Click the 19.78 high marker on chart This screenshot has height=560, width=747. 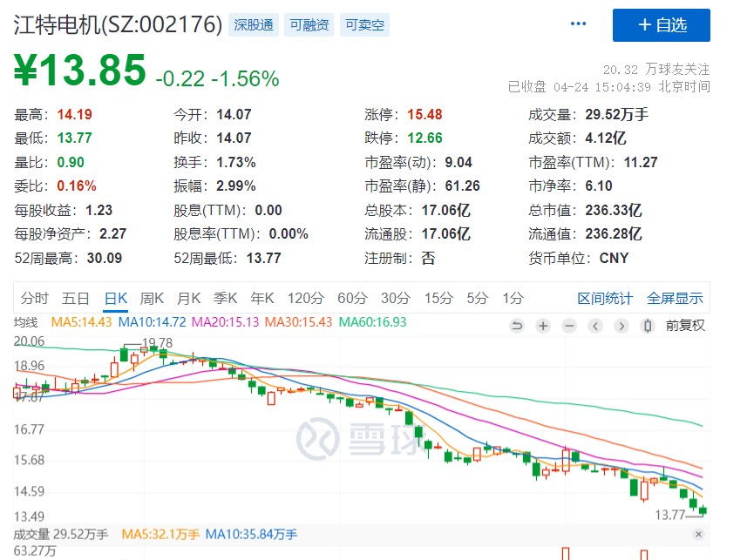point(157,343)
